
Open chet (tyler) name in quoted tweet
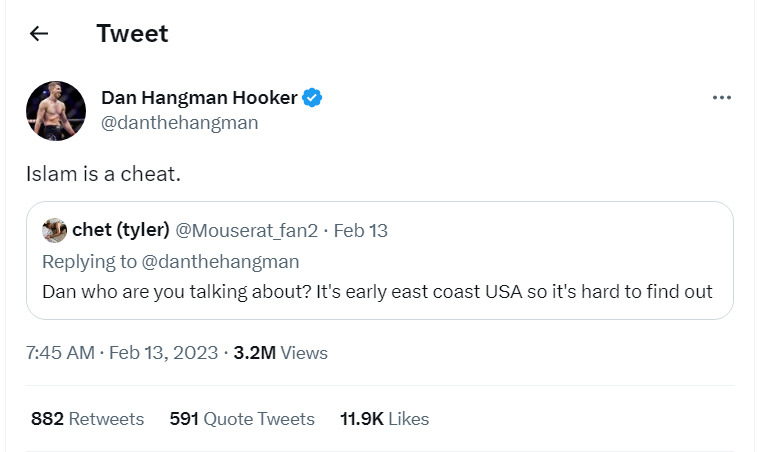coord(121,229)
